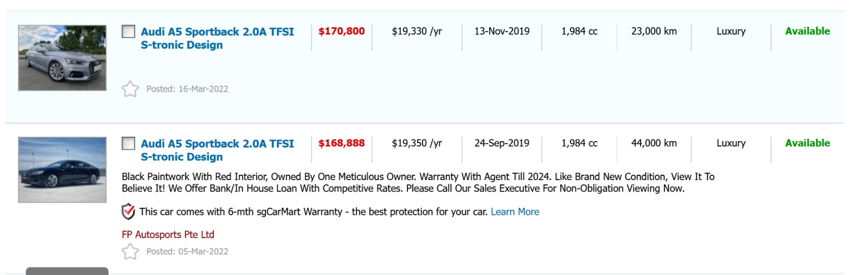The width and height of the screenshot is (868, 275).
Task: Star the listing posted 05-Mar-2022
Action: pos(130,252)
